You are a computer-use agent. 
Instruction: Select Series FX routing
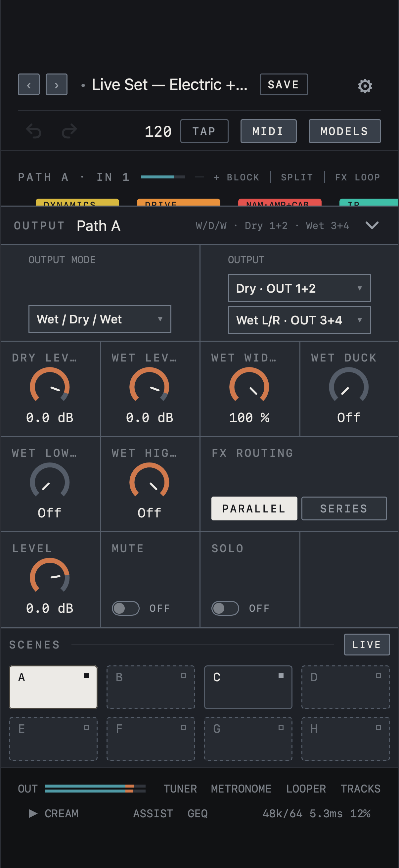344,508
